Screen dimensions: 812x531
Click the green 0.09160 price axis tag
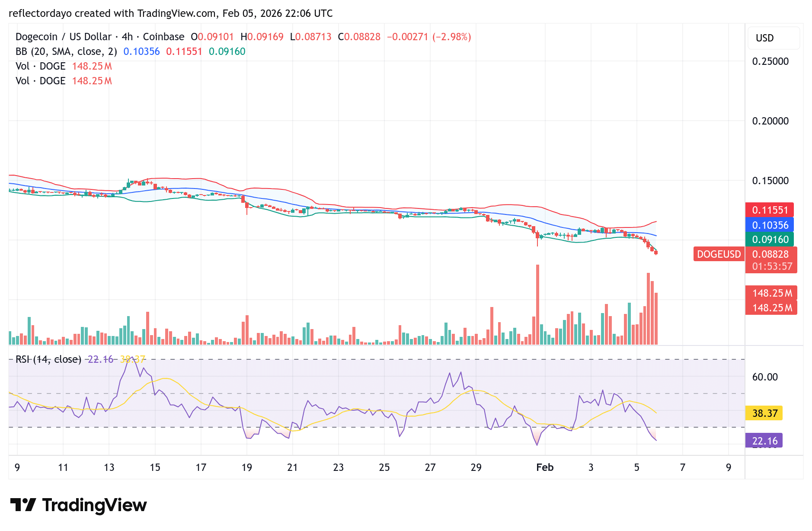769,240
